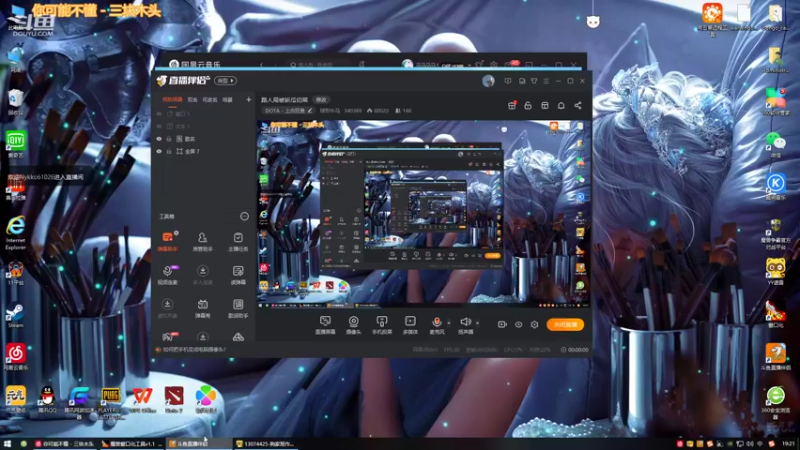This screenshot has width=800, height=450.
Task: Expand microphone options arrow
Action: (449, 322)
